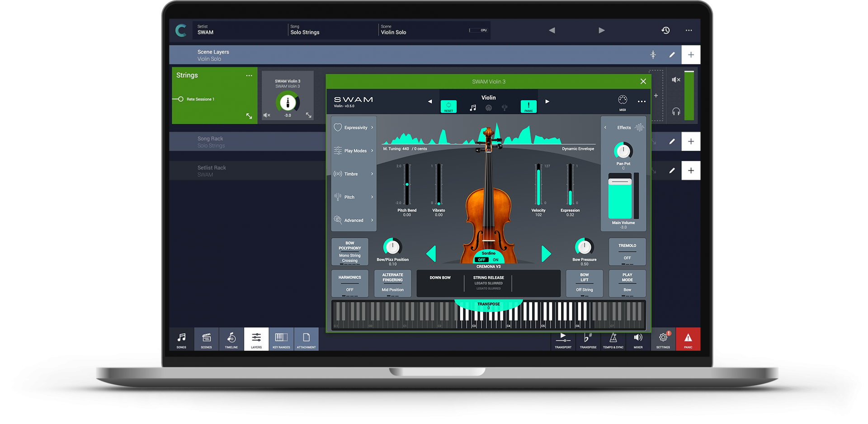This screenshot has width=868, height=424.
Task: Click the teal SWAM Panic button
Action: (x=528, y=107)
